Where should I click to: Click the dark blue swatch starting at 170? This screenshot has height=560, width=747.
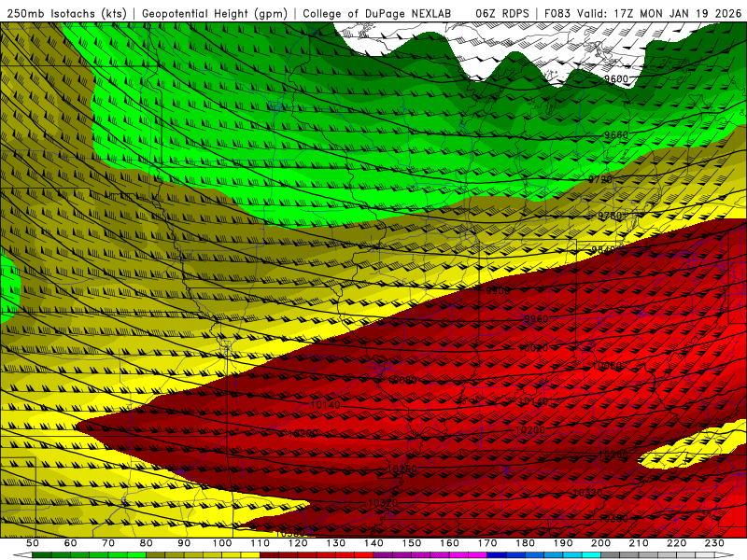[497, 555]
